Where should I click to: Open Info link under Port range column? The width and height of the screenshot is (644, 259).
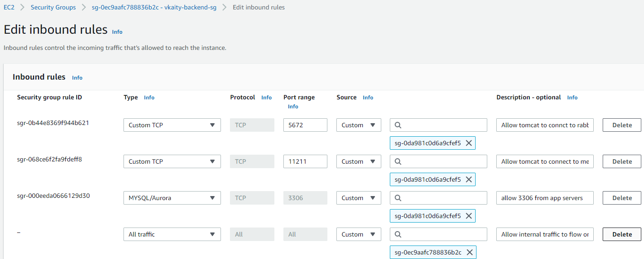(x=293, y=107)
